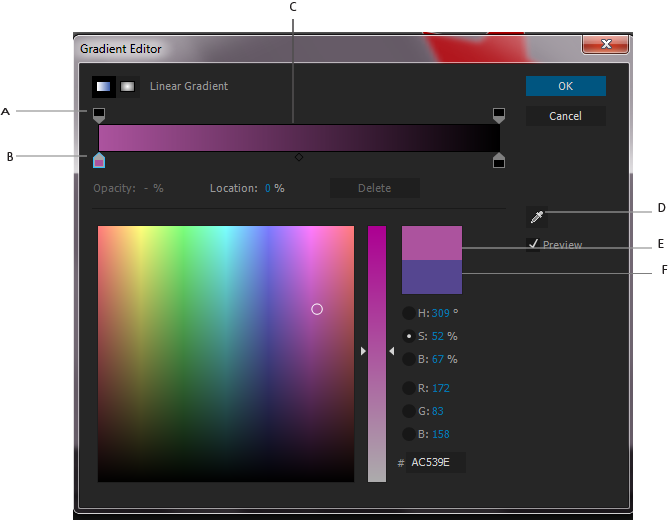Click the vertical saturation slider bar
This screenshot has height=520, width=668.
coord(377,354)
